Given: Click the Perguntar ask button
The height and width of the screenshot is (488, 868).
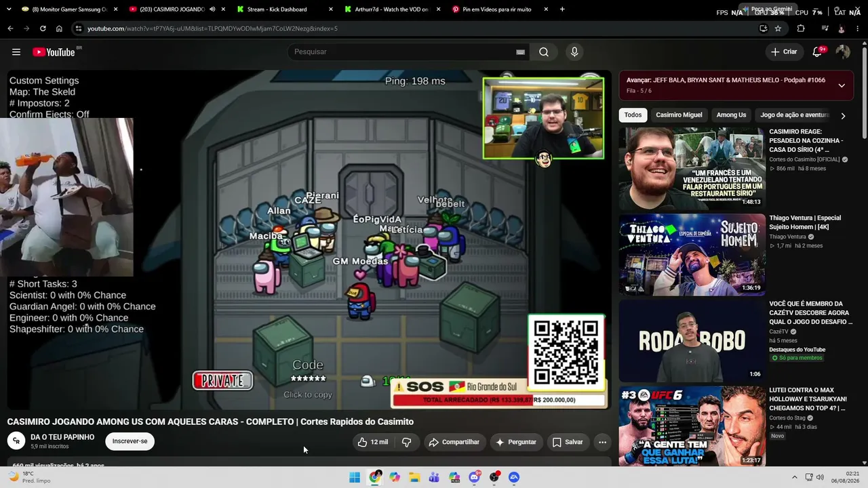Looking at the screenshot, I should pos(516,442).
